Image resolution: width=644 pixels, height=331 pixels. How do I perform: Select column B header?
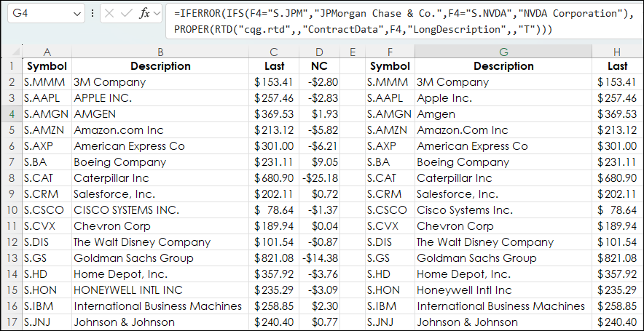[160, 52]
